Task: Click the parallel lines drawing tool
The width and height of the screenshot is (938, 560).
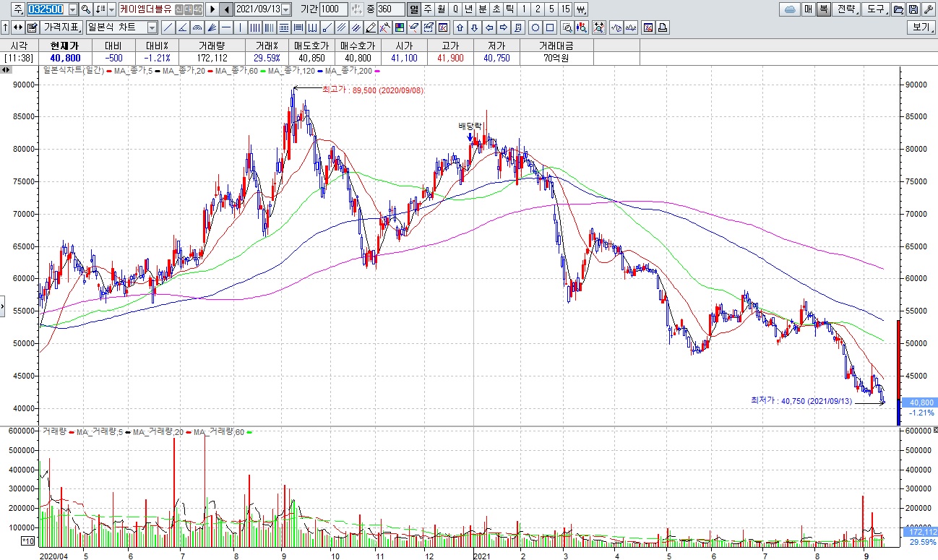Action: click(341, 27)
